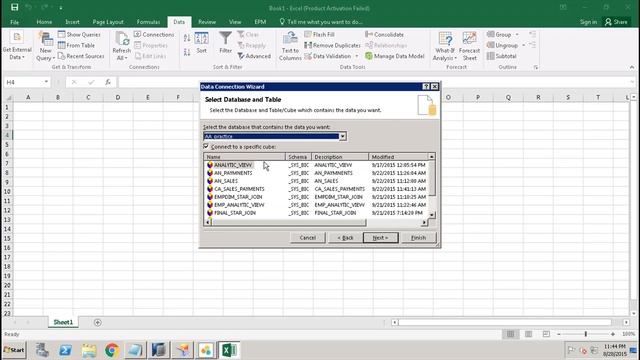The height and width of the screenshot is (360, 640).
Task: Click the wizard Help question-mark button
Action: click(x=426, y=87)
